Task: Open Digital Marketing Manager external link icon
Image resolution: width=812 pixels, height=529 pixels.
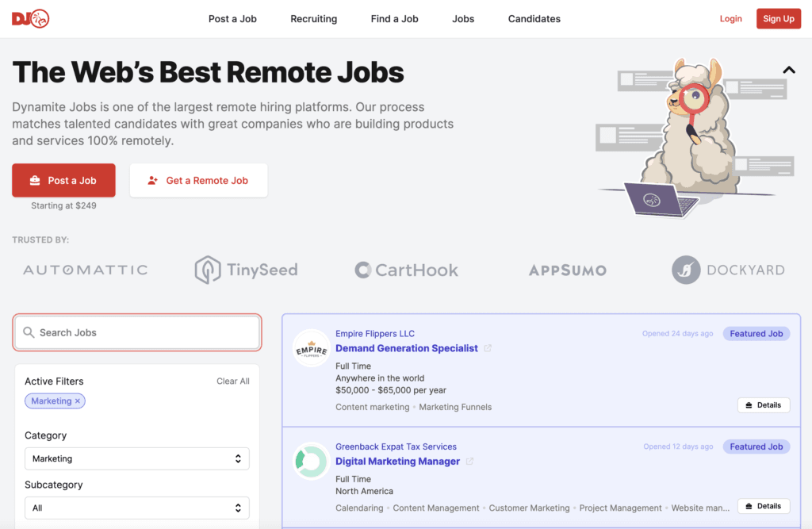Action: pyautogui.click(x=469, y=461)
